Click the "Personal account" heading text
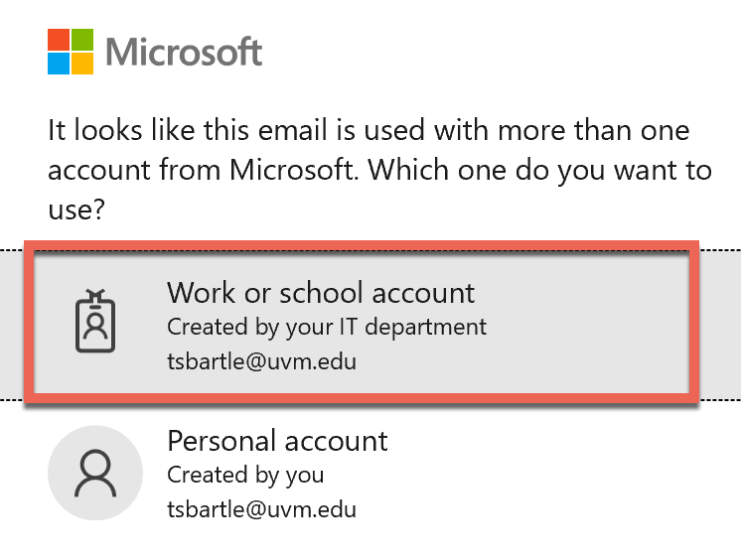Viewport: 741px width, 560px height. point(277,441)
